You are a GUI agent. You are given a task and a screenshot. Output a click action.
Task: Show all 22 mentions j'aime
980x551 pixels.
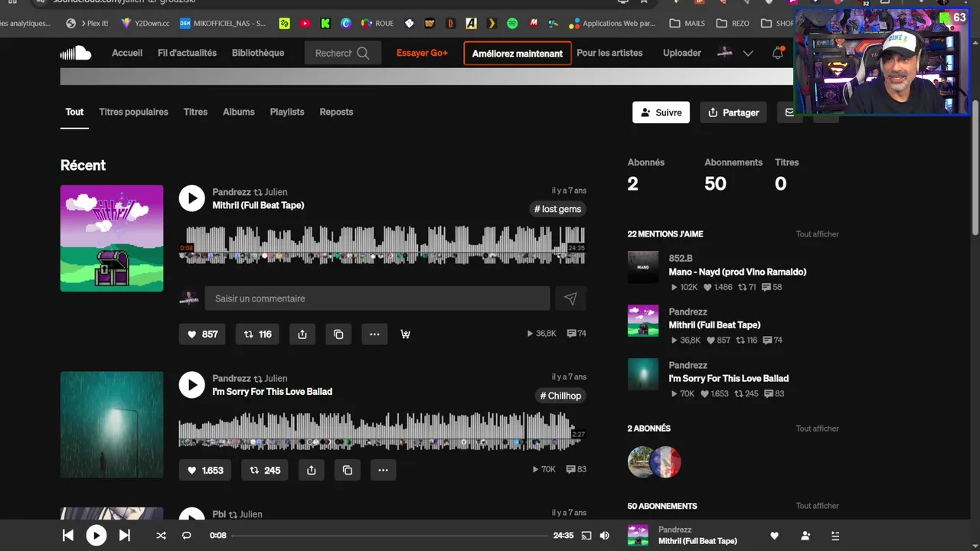(x=817, y=234)
